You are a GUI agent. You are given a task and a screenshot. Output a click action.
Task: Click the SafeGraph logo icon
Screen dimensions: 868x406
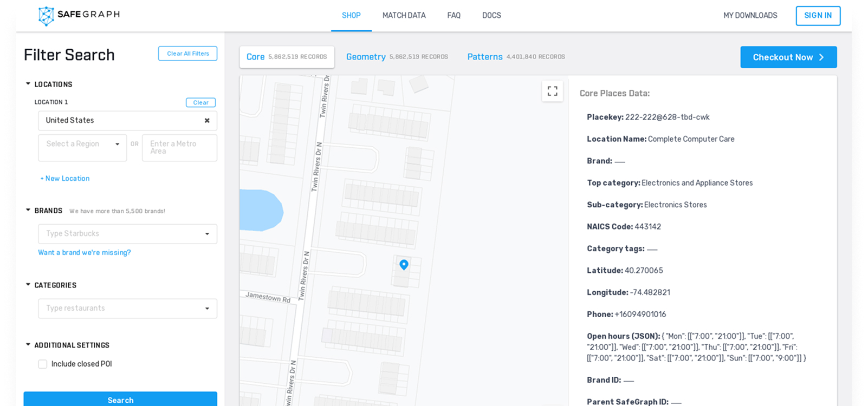coord(47,16)
